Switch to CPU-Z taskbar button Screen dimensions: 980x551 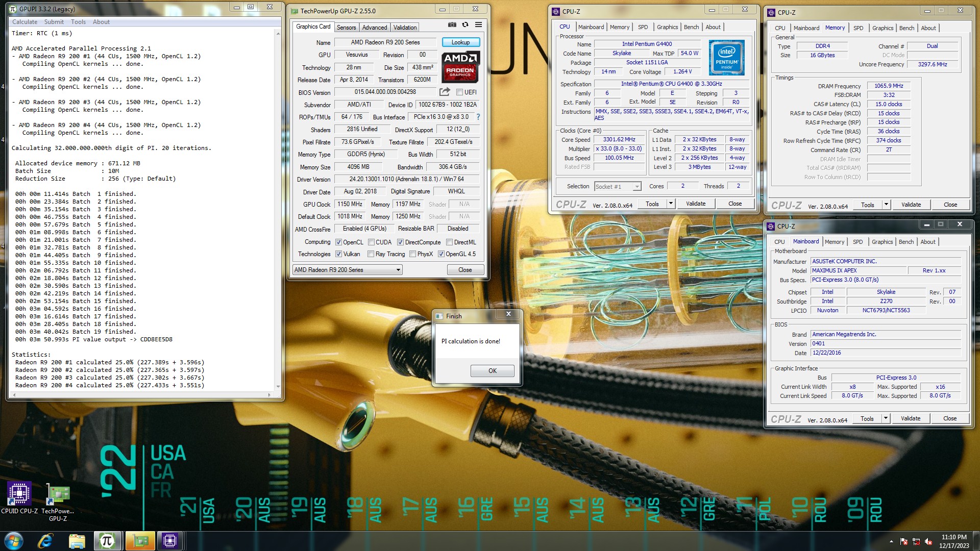[170, 541]
